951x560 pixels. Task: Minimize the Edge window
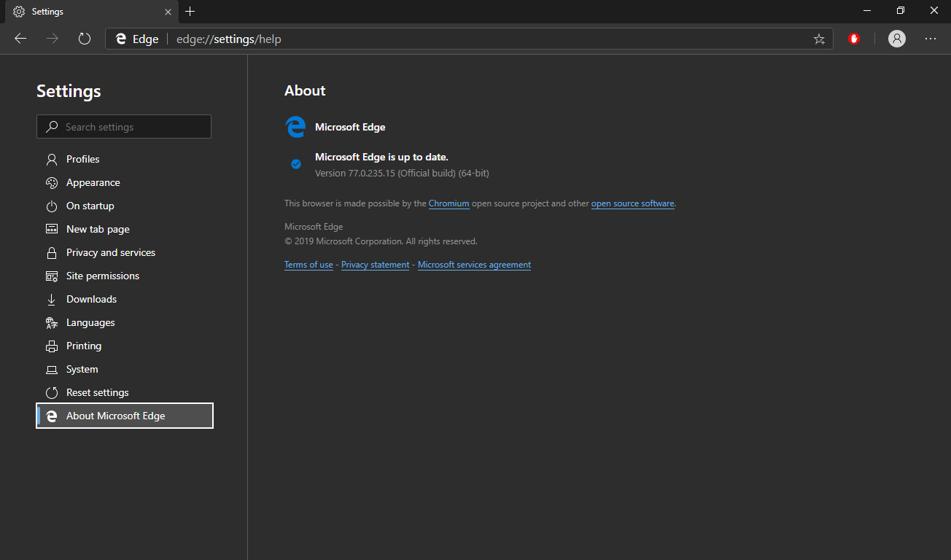pos(867,11)
